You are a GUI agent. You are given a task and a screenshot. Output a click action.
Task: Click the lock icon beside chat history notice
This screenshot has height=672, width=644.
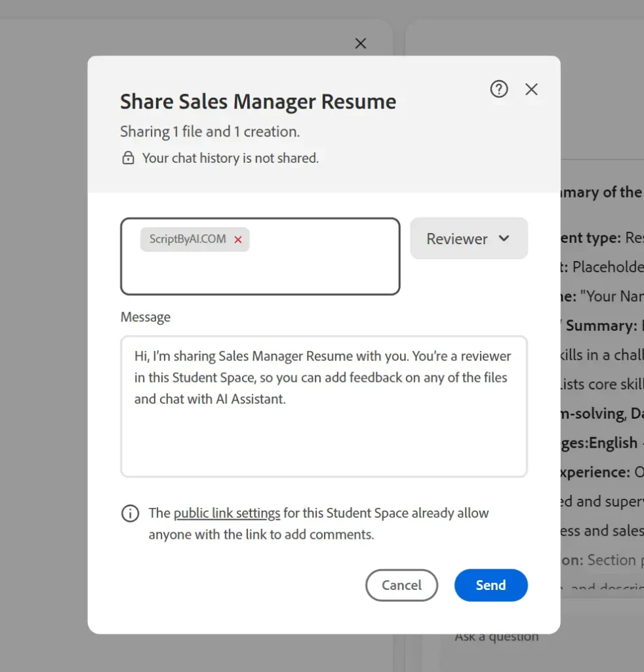[129, 158]
